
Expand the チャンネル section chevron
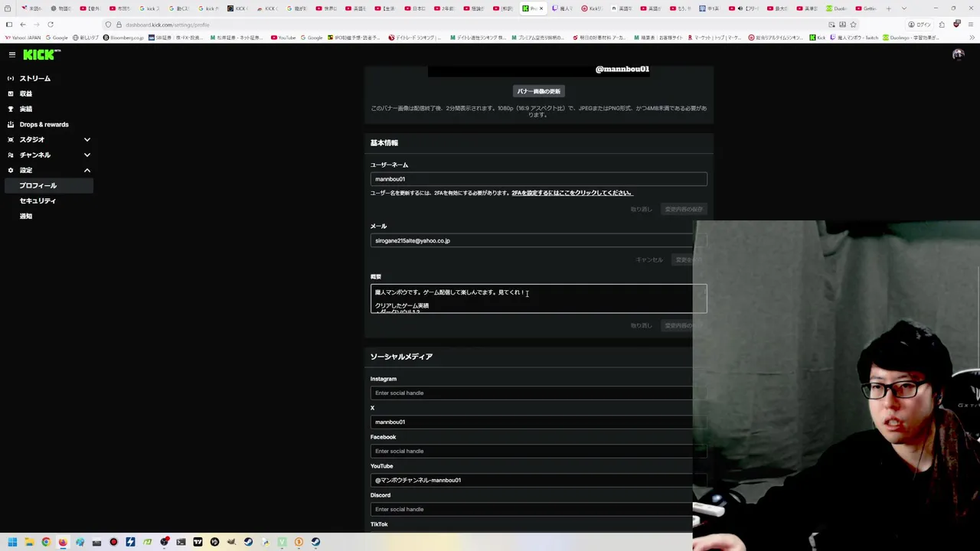point(87,155)
